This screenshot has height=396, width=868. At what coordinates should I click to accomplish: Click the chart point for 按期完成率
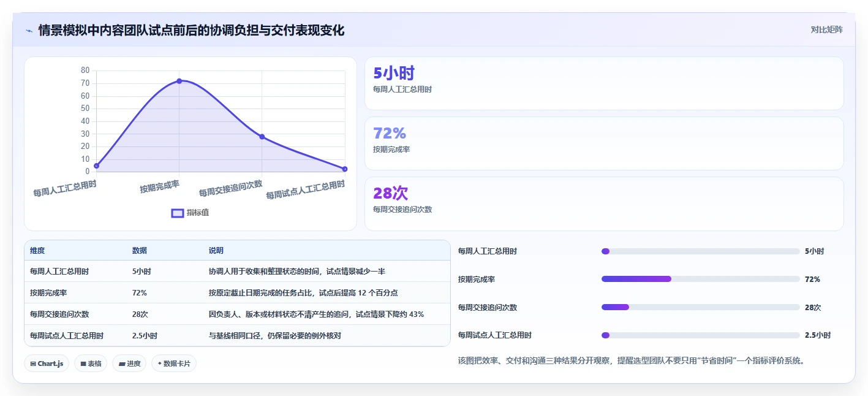(x=179, y=81)
